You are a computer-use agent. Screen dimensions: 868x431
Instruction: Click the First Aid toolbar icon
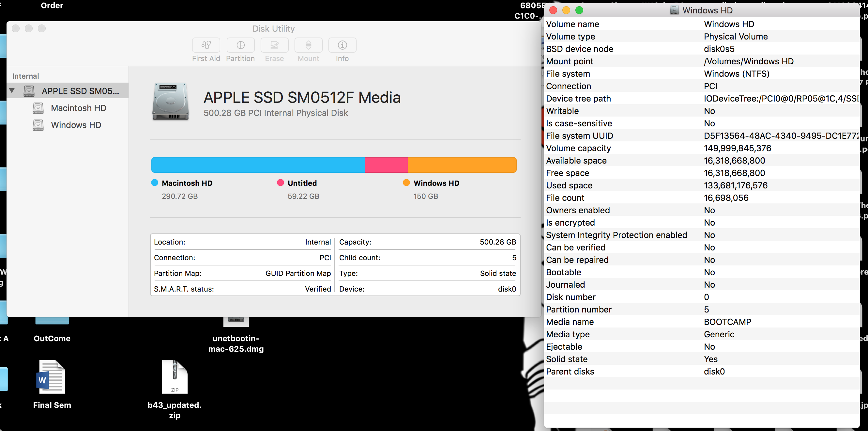coord(206,45)
